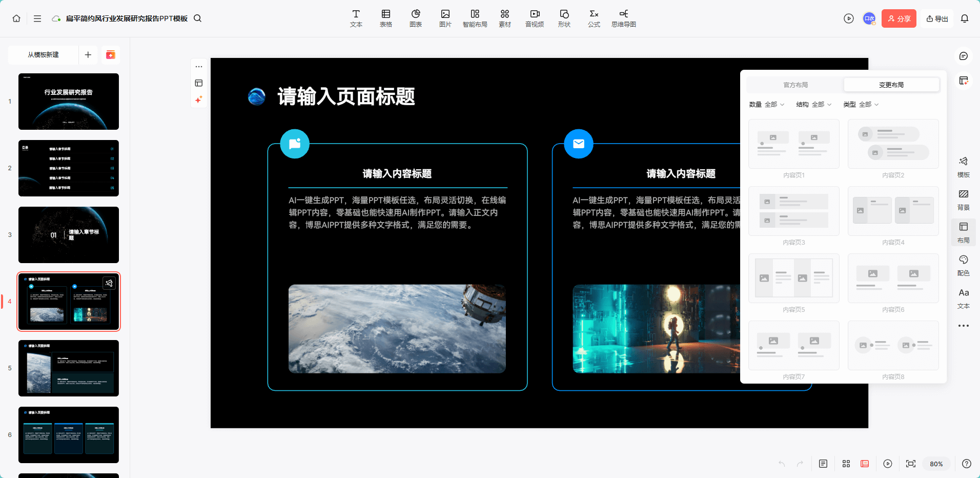Viewport: 980px width, 478px height.
Task: Choose layout 内容页2
Action: click(x=893, y=144)
